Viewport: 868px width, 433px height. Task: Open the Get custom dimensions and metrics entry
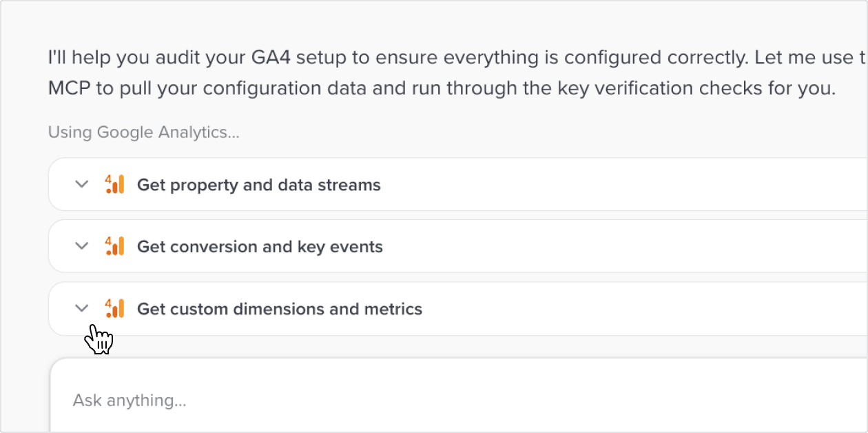tap(279, 308)
